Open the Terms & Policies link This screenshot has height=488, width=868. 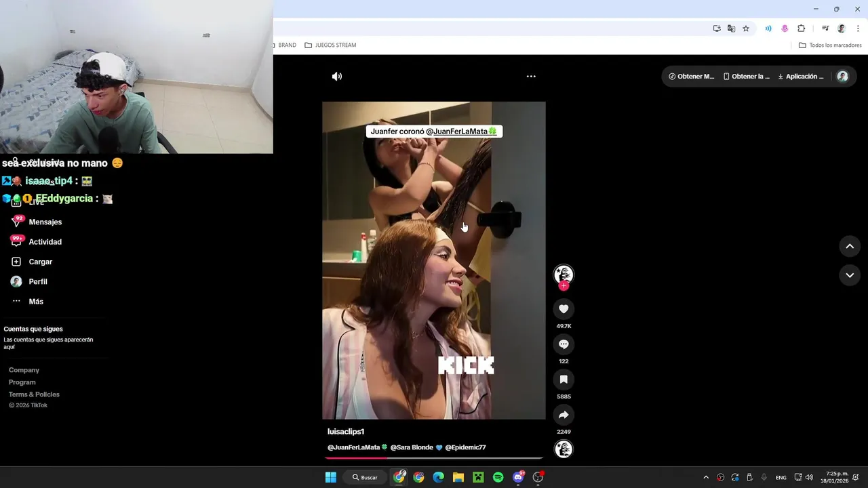[x=34, y=394]
